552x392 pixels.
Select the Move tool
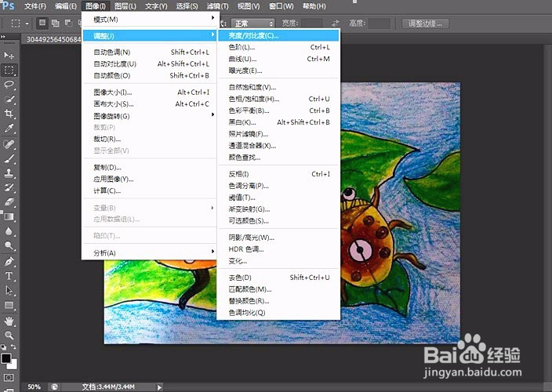click(x=9, y=55)
